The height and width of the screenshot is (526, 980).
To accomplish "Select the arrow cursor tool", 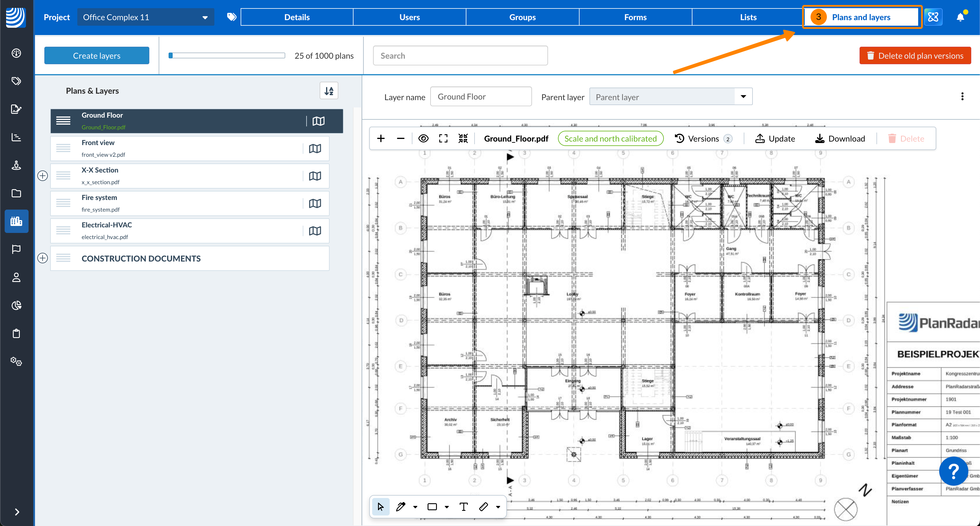I will 380,507.
